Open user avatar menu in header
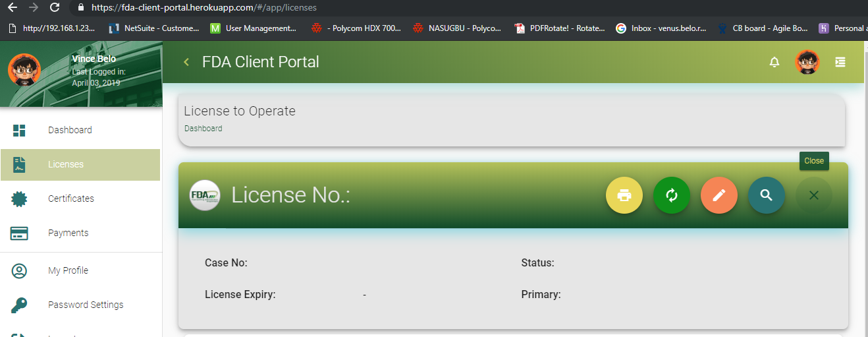Viewport: 868px width, 337px height. [x=807, y=62]
